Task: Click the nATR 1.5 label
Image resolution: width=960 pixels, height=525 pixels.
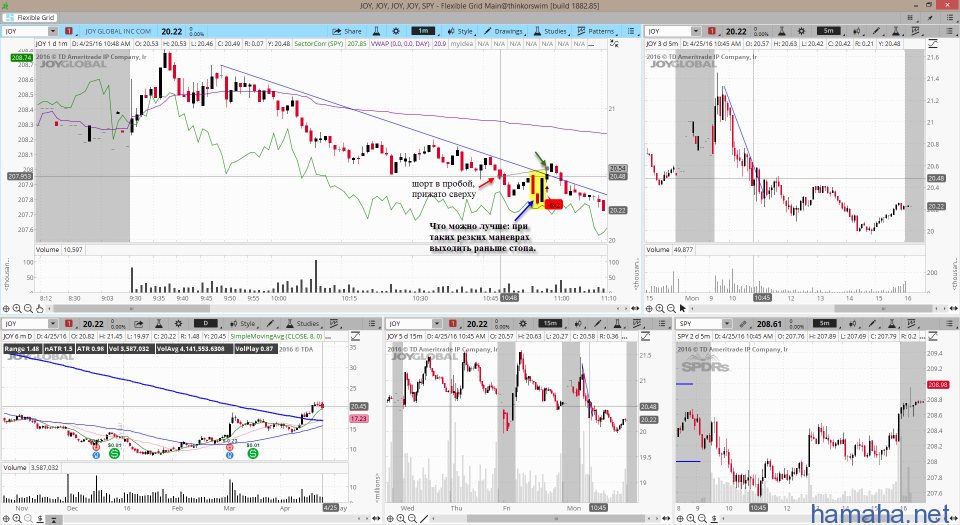Action: [x=58, y=349]
